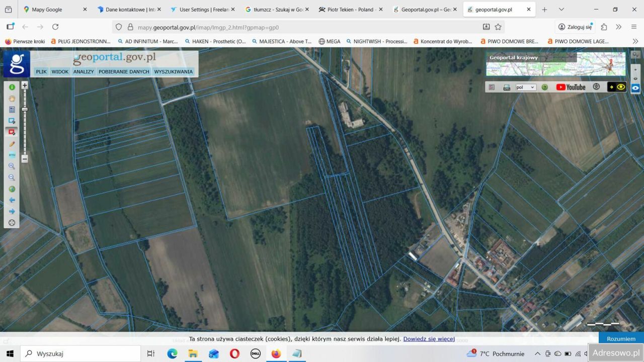Go to previous map view arrow
Image resolution: width=644 pixels, height=362 pixels.
(x=12, y=200)
